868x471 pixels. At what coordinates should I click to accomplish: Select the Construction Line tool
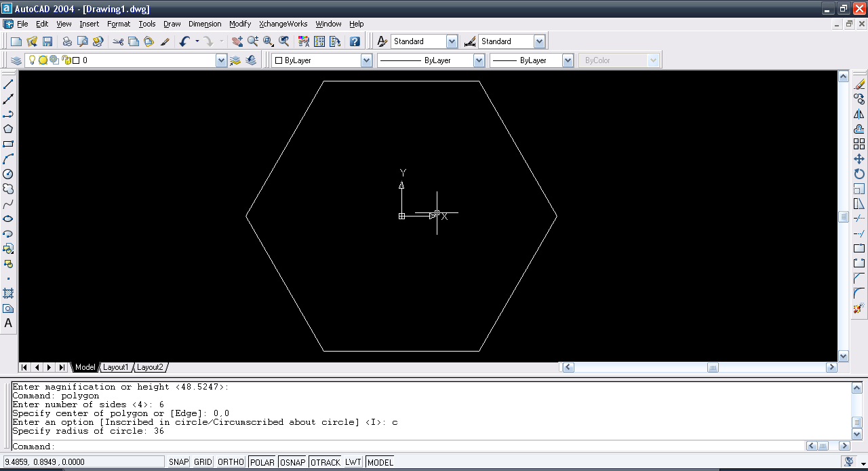click(x=8, y=99)
